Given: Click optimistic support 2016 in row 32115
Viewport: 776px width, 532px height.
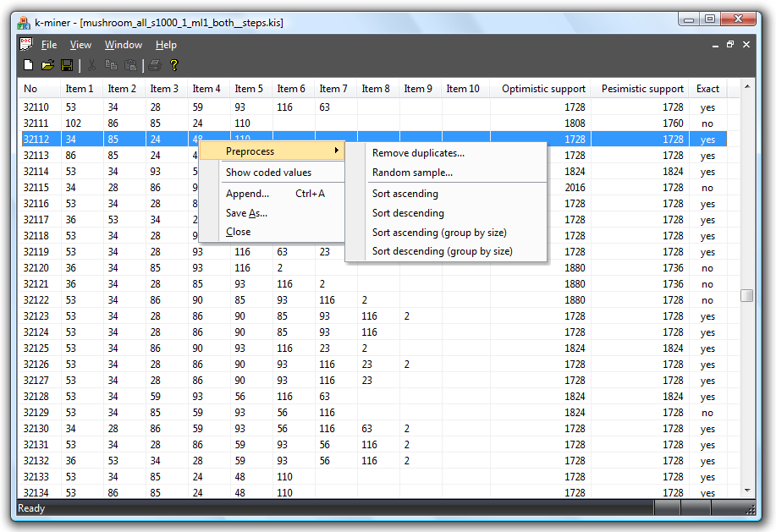Looking at the screenshot, I should pos(575,188).
